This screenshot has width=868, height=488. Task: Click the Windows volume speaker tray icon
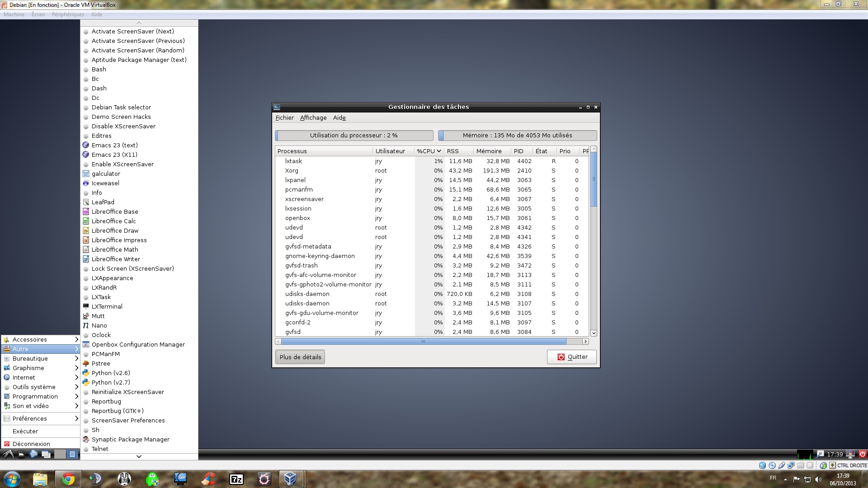click(x=818, y=479)
